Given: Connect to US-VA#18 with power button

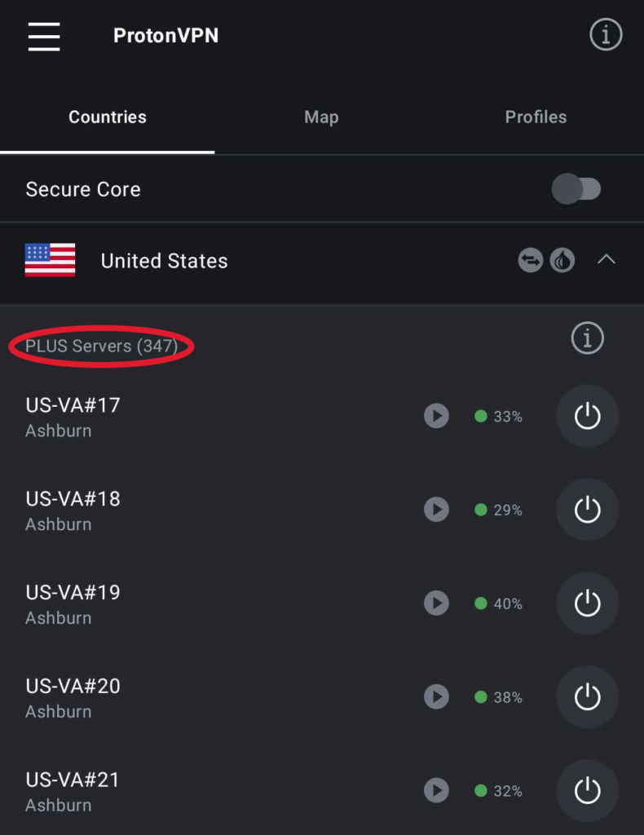Looking at the screenshot, I should click(x=588, y=510).
